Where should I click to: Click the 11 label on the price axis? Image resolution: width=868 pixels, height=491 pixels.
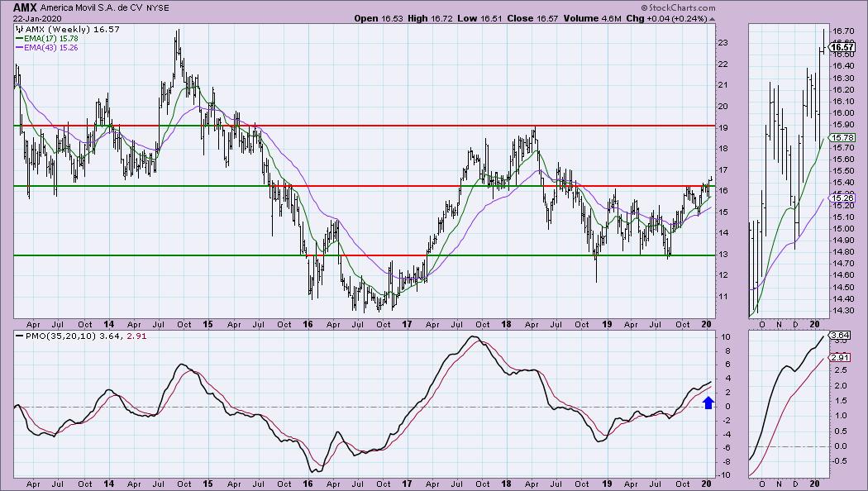tap(723, 297)
